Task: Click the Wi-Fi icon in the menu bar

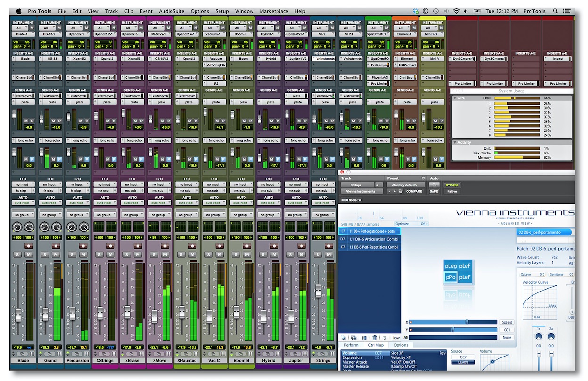Action: click(456, 11)
